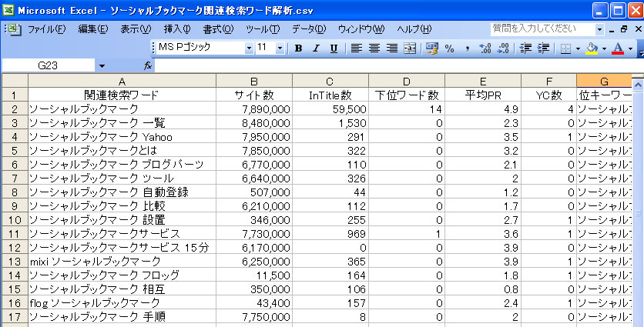
Task: Open the 編集(E) menu
Action: coord(93,29)
